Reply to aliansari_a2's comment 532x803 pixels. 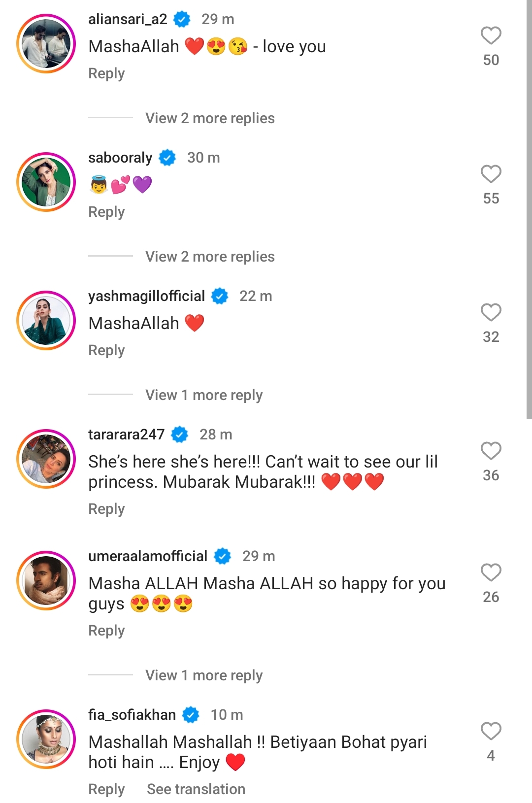[x=106, y=73]
